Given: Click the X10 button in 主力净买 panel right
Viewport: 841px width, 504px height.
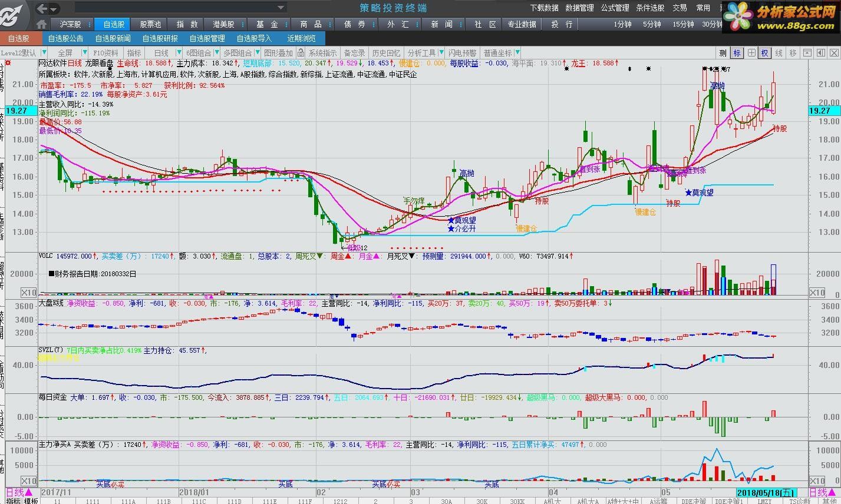Looking at the screenshot, I should [817, 481].
